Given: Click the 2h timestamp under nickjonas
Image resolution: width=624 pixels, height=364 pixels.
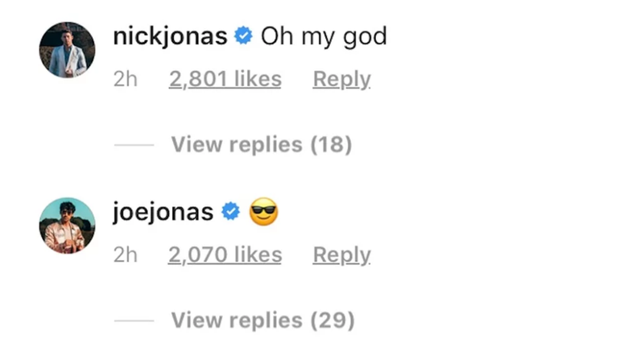Looking at the screenshot, I should point(126,79).
